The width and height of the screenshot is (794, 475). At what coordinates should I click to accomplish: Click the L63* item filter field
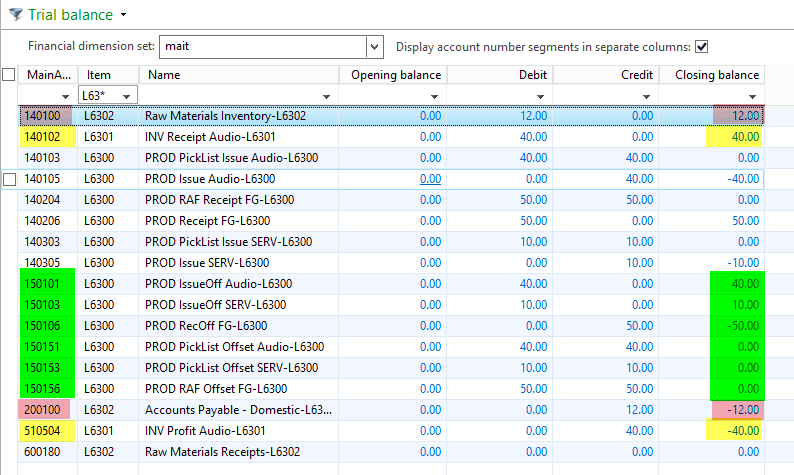click(94, 95)
